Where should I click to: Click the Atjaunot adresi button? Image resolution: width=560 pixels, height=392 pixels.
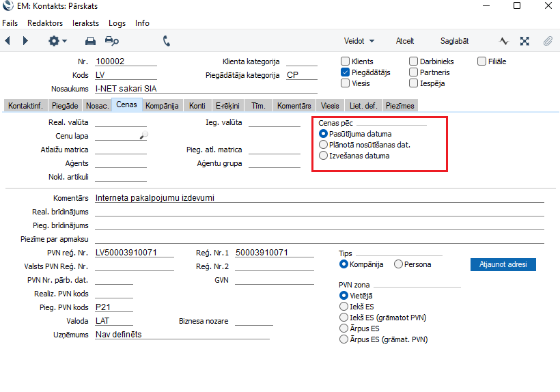pos(503,264)
